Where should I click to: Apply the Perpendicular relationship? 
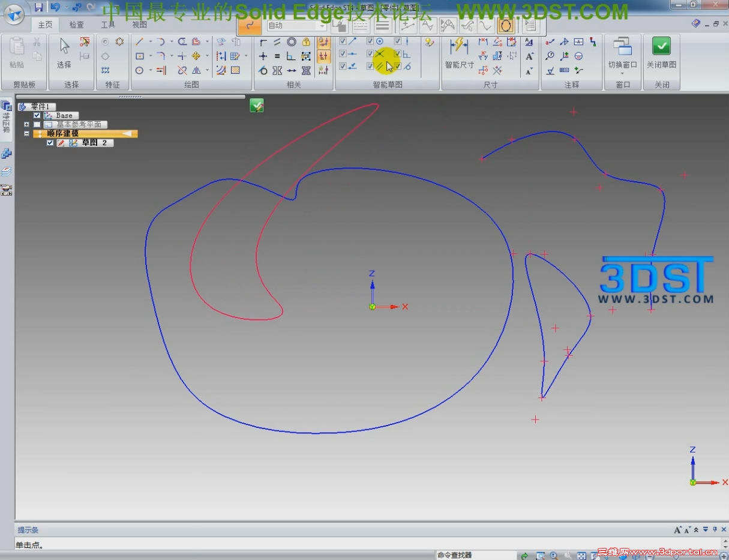coord(292,56)
